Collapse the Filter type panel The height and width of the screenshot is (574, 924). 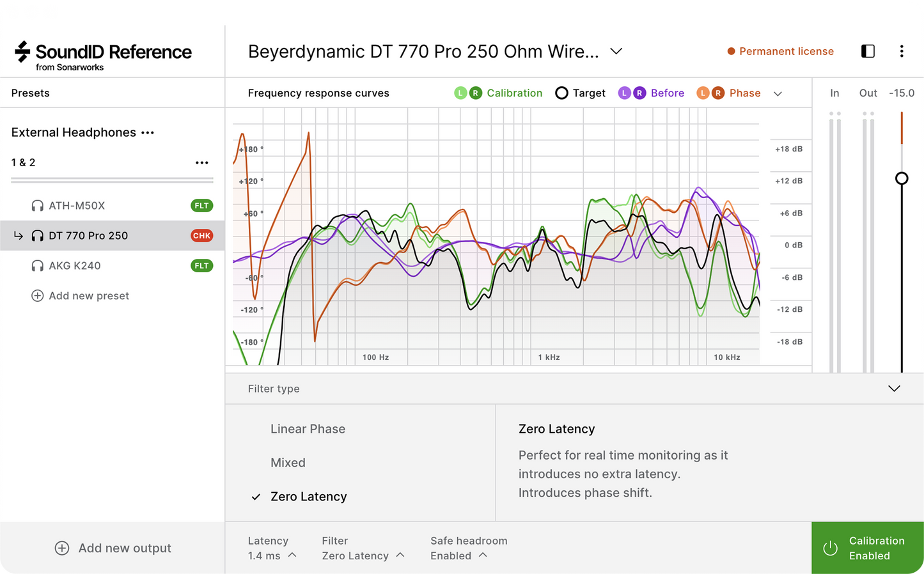pos(894,389)
